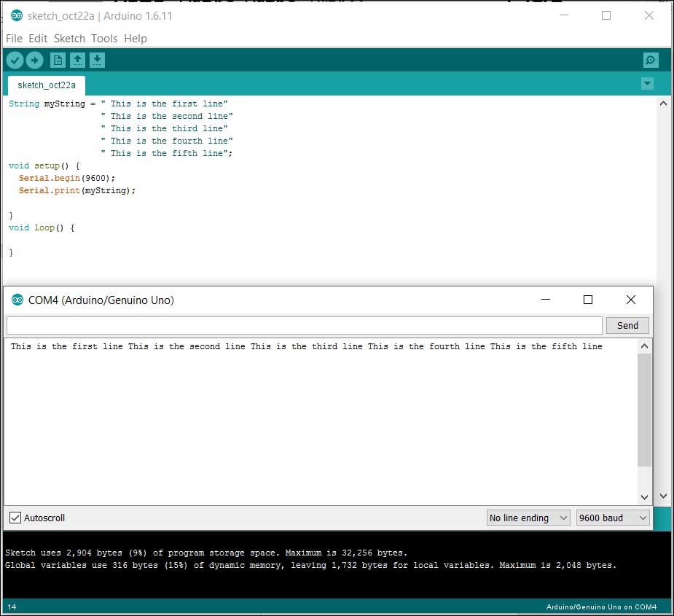This screenshot has width=674, height=616.
Task: Open the Tools menu
Action: pos(104,39)
